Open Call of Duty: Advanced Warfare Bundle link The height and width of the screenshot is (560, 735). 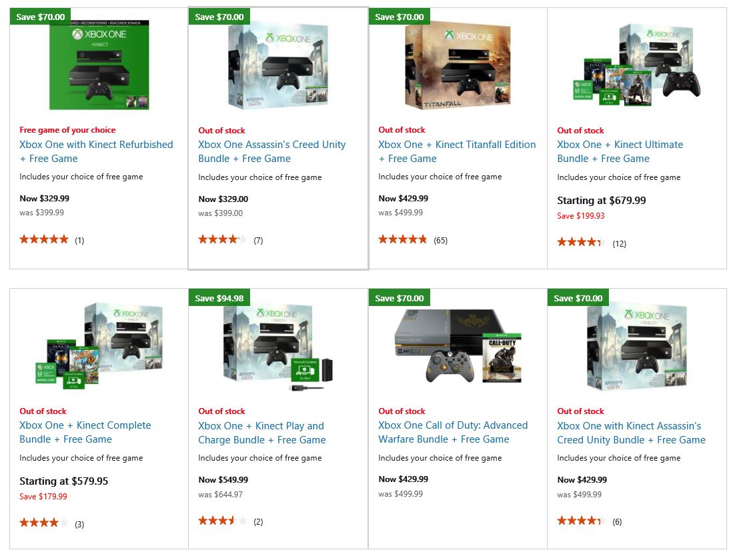coord(453,432)
